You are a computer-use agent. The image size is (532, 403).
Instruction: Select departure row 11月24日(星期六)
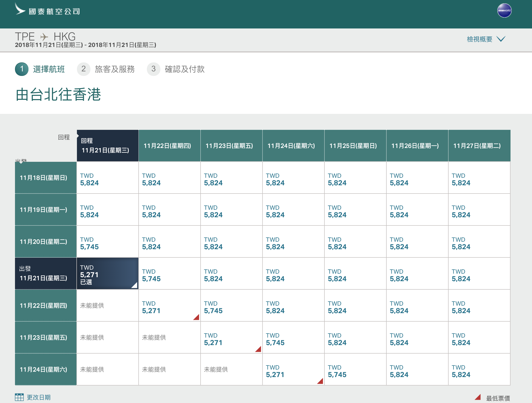click(x=46, y=369)
